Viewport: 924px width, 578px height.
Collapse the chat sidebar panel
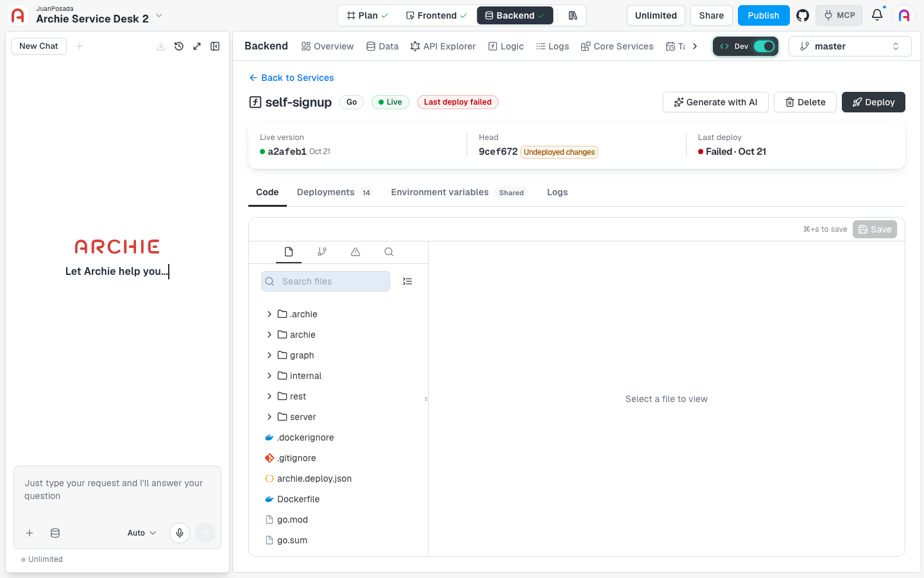coord(215,46)
